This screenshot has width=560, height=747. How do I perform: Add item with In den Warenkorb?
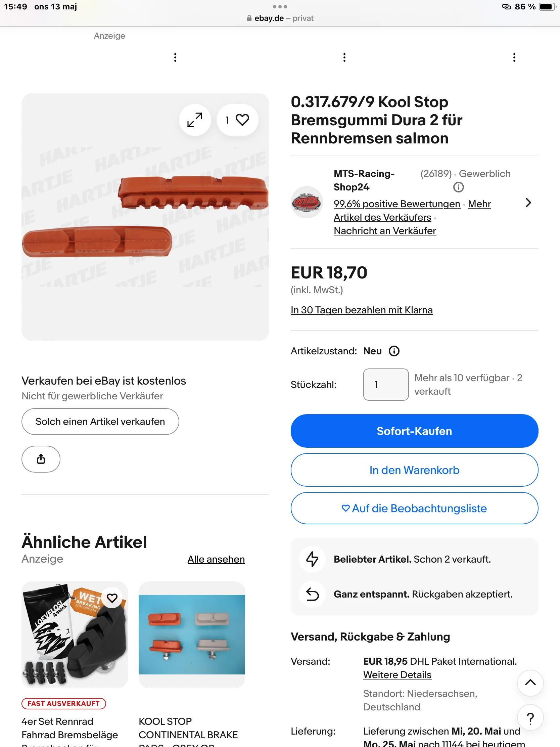pos(414,470)
